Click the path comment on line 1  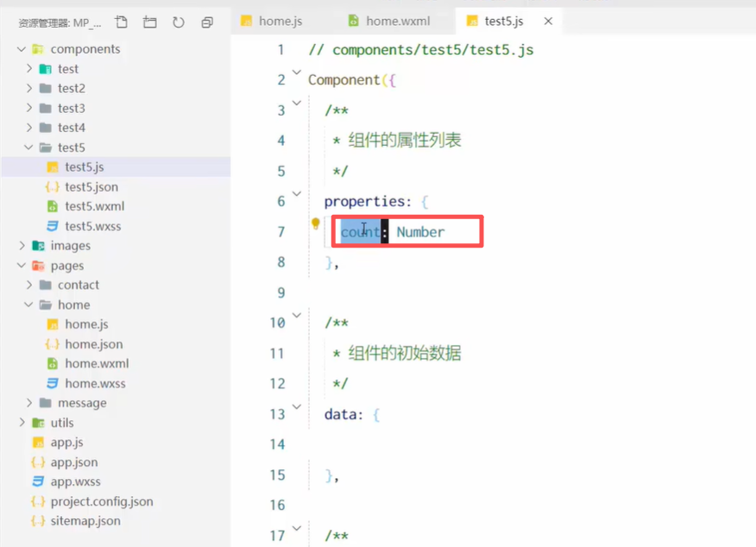[421, 50]
